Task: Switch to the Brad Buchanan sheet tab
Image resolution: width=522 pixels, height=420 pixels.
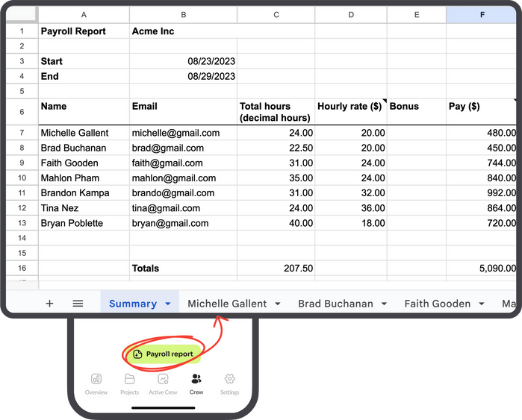Action: pyautogui.click(x=335, y=304)
